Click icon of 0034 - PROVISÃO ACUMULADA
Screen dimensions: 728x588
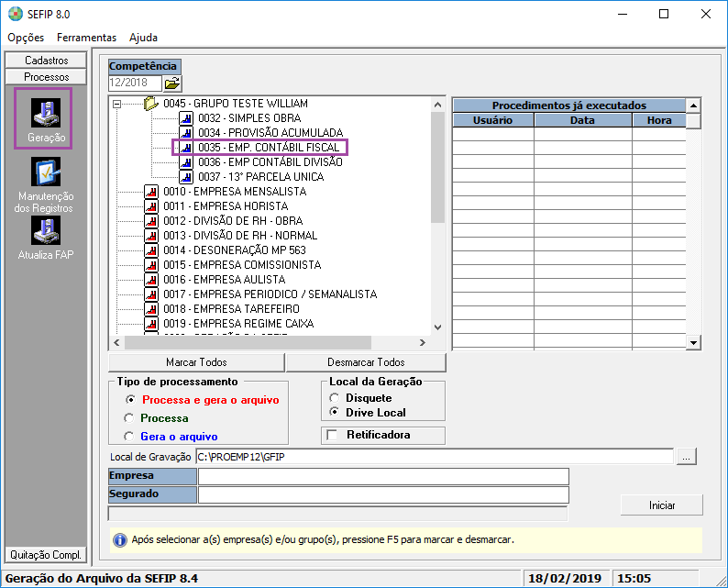[x=186, y=133]
